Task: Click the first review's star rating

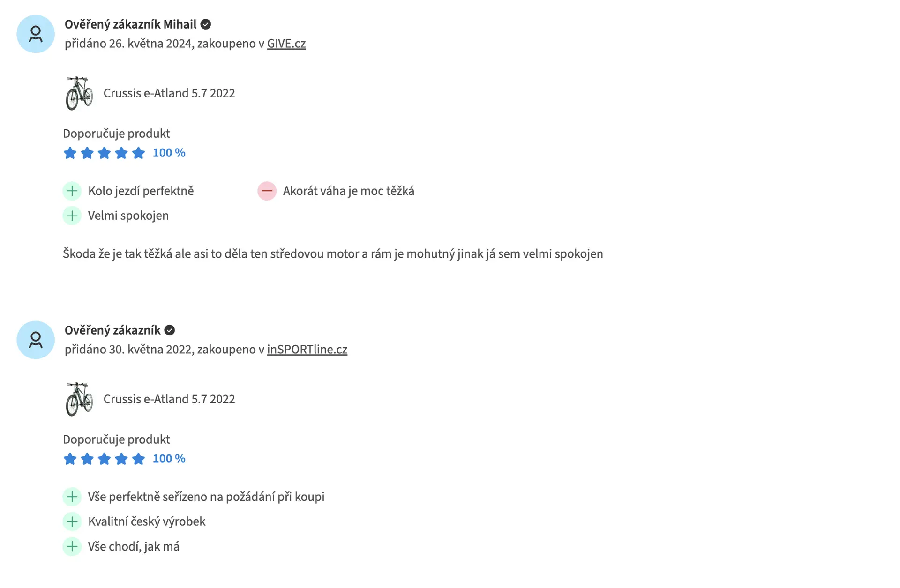Action: [104, 153]
